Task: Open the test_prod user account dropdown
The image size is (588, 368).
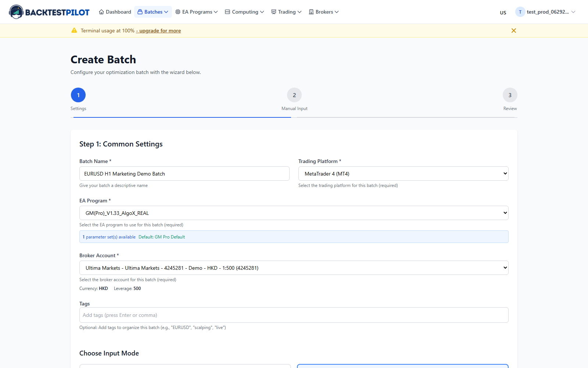Action: click(x=545, y=12)
